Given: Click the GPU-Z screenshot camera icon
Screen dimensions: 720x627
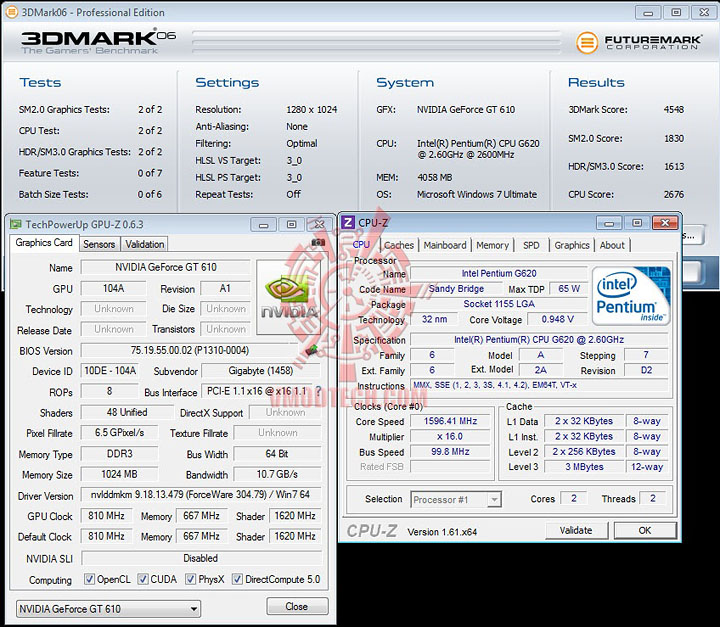Looking at the screenshot, I should tap(318, 243).
